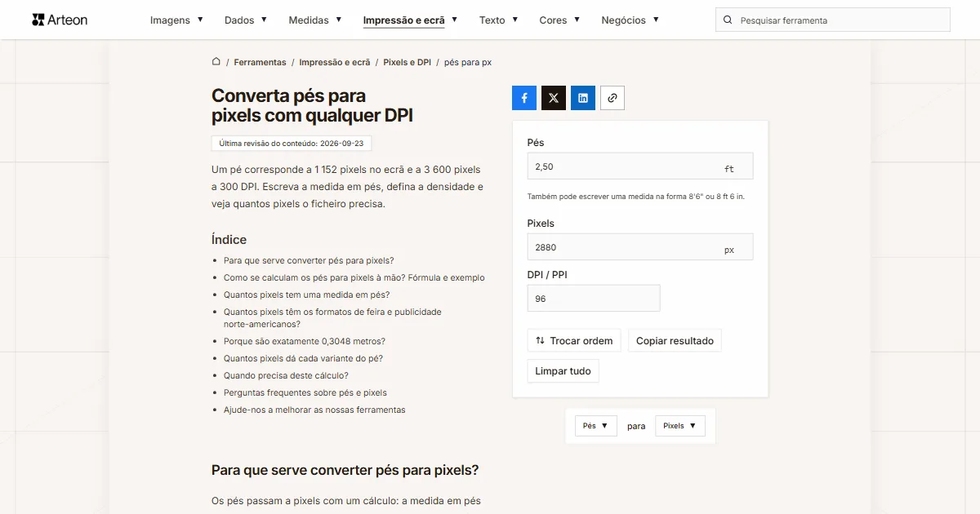
Task: Click the 'DPI / PPI' label
Action: click(547, 275)
